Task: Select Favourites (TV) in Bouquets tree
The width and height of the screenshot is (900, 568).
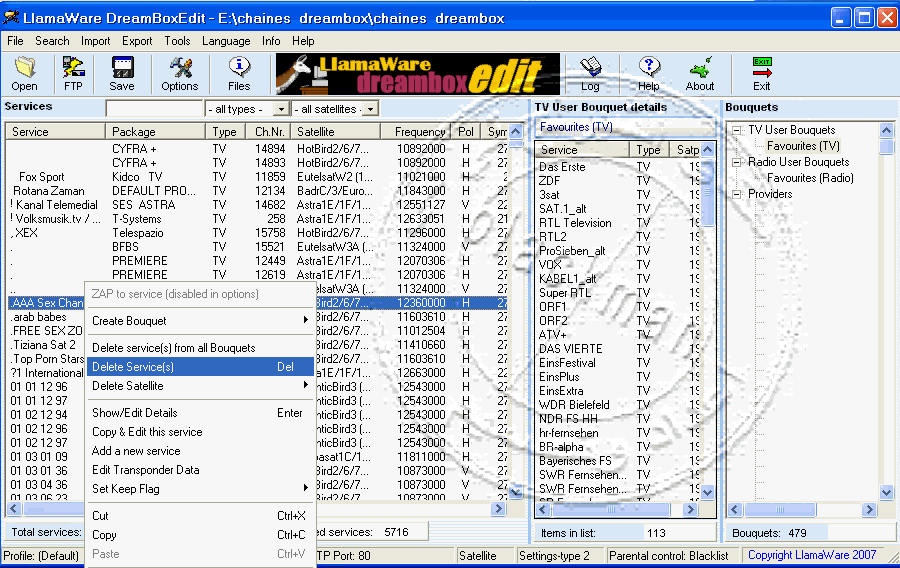Action: [x=803, y=146]
